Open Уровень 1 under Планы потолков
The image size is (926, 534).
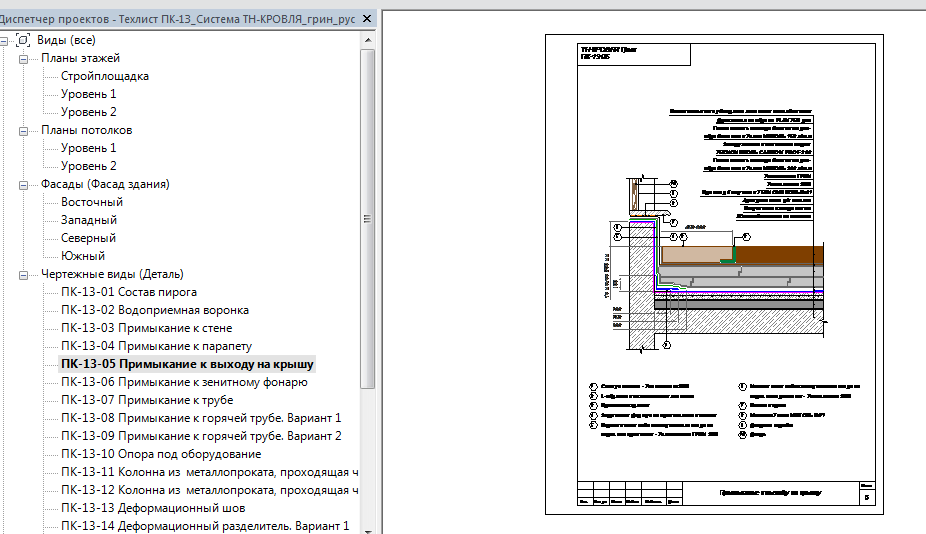click(89, 148)
